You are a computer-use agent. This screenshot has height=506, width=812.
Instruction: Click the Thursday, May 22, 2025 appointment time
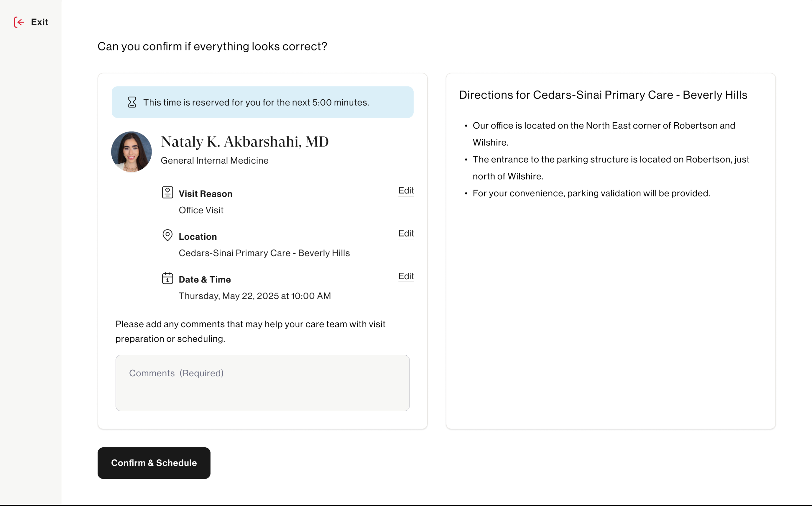[x=255, y=296]
